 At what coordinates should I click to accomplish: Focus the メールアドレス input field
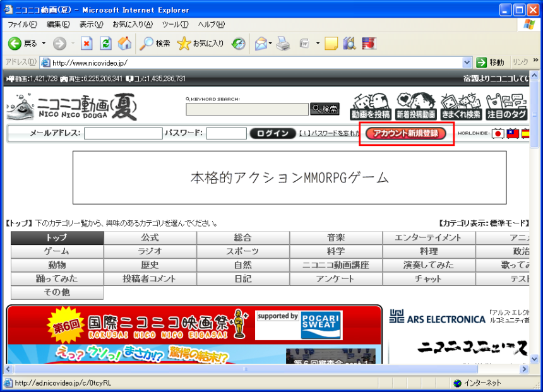123,133
